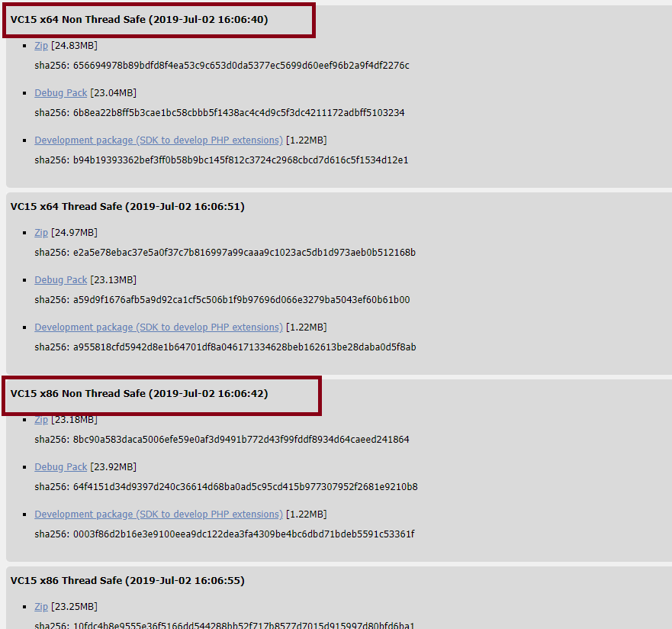Click the VC15 x86 Non Thread Safe heading
This screenshot has height=629, width=672.
click(140, 394)
